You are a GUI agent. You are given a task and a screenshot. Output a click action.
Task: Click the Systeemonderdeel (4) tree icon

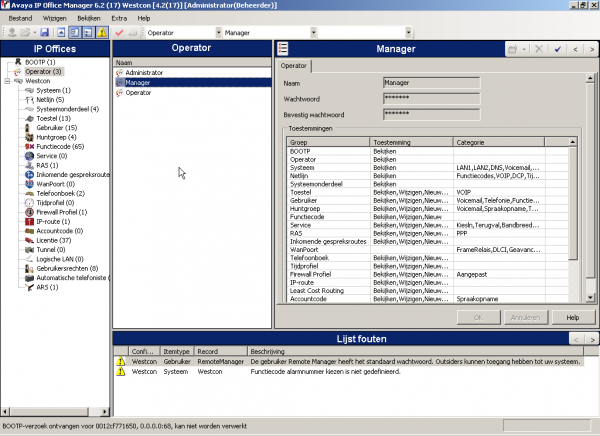(x=29, y=109)
